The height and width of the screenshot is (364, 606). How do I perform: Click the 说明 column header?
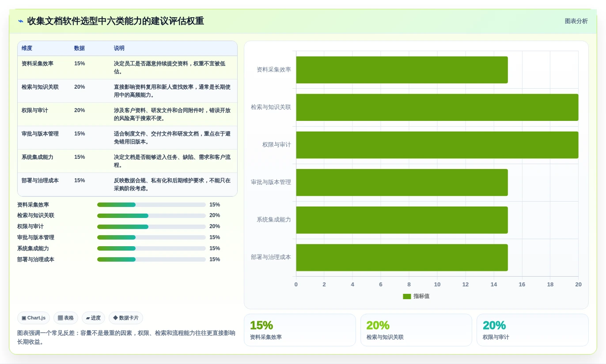[119, 48]
